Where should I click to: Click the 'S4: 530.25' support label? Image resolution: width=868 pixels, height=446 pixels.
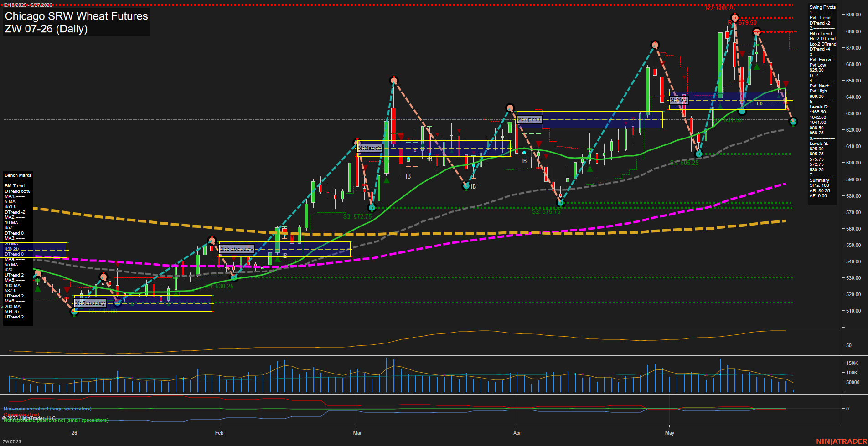coord(219,286)
